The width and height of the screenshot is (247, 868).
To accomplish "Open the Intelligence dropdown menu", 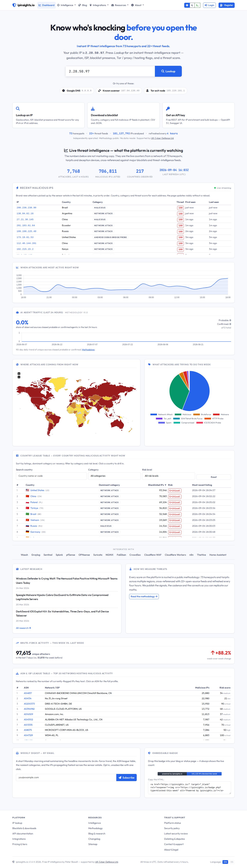I will [66, 5].
